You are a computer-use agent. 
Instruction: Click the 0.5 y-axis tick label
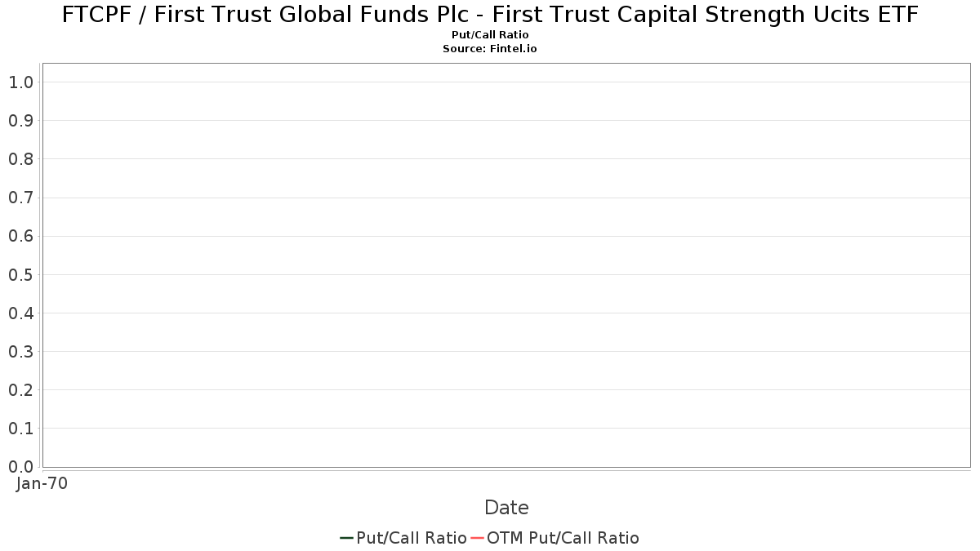20,275
